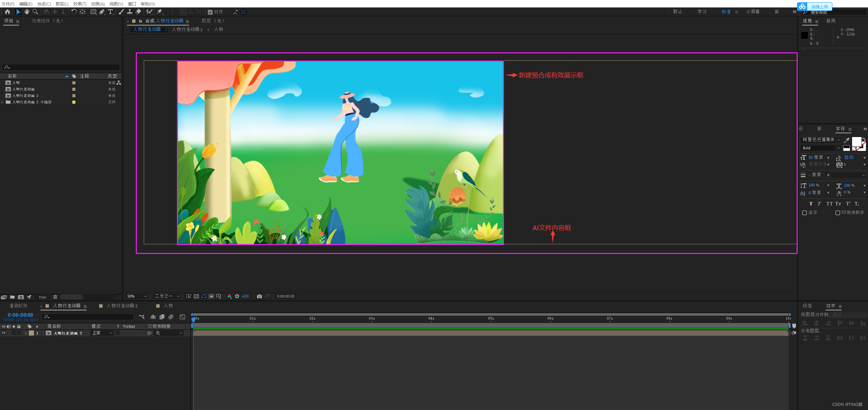
Task: Select the Hand tool
Action: 27,12
